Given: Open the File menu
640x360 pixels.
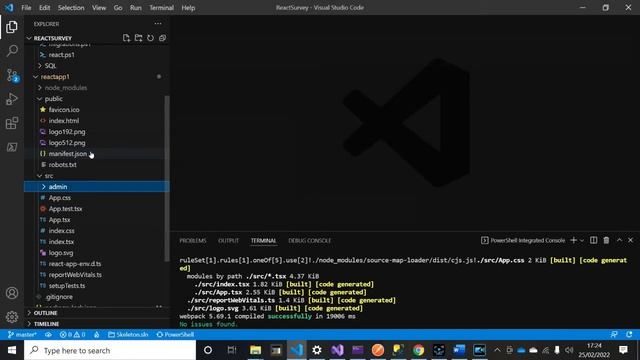Looking at the screenshot, I should click(26, 8).
